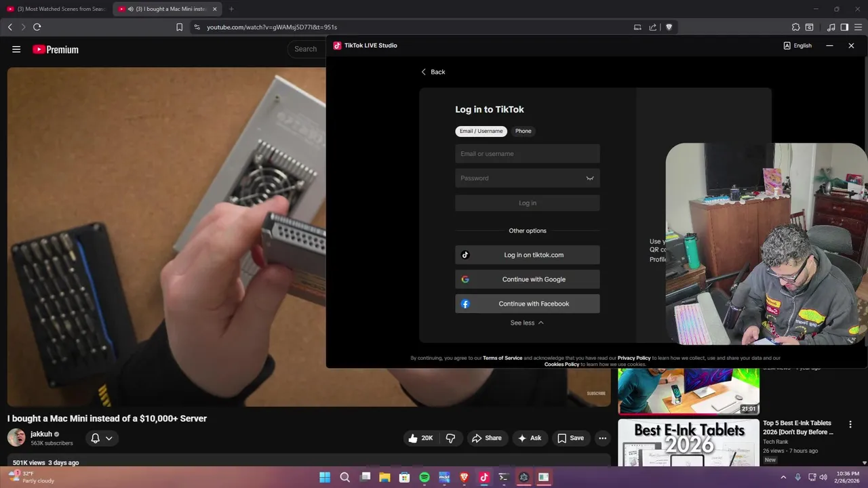
Task: Open the browser main menu
Action: tap(858, 27)
